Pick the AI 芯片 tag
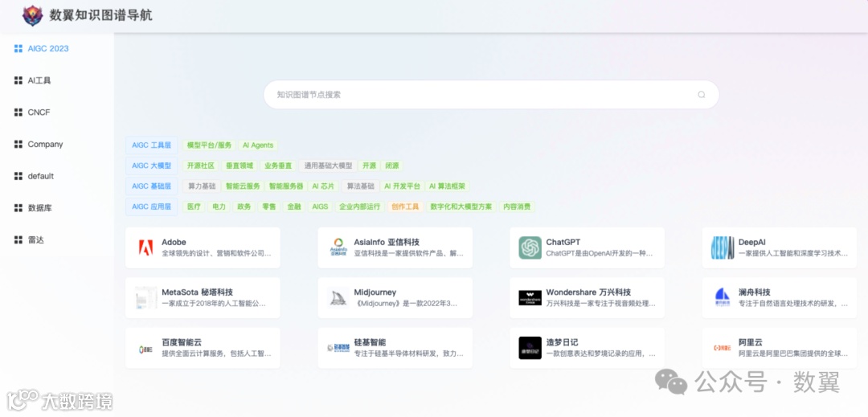This screenshot has height=417, width=868. 323,186
